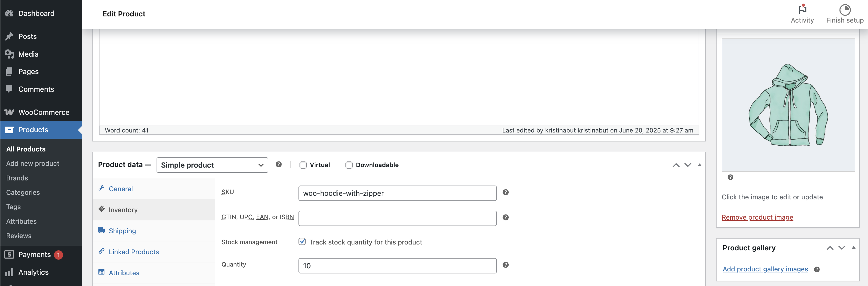Click the Word count: 41 status text

tap(126, 130)
